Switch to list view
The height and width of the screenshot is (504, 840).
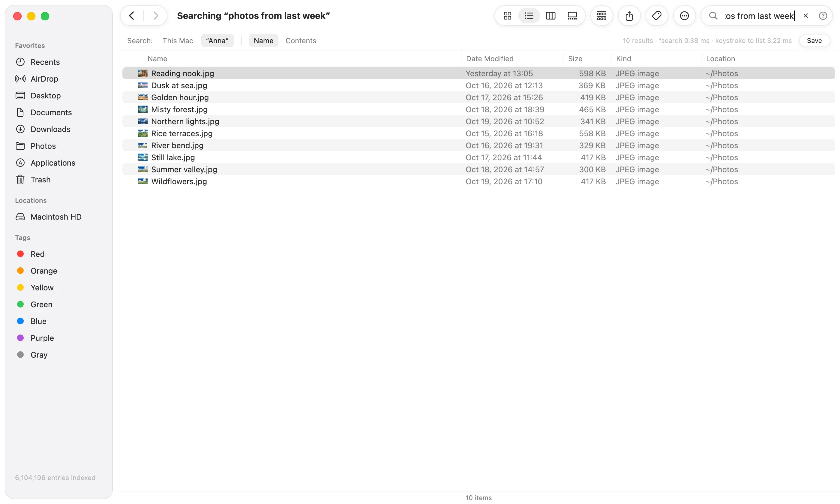click(x=529, y=16)
